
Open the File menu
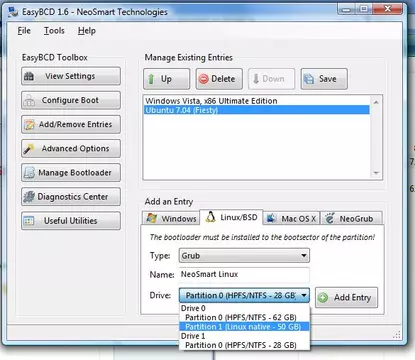point(24,31)
